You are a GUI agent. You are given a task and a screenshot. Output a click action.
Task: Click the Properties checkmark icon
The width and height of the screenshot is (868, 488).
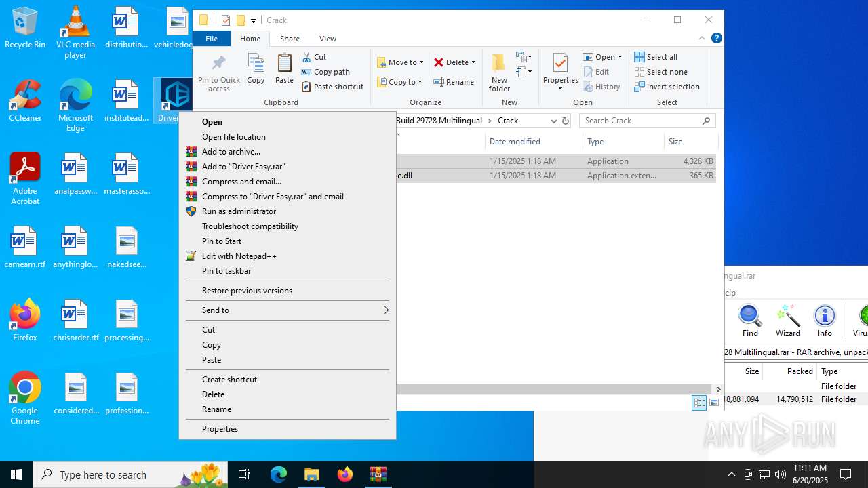pos(560,63)
